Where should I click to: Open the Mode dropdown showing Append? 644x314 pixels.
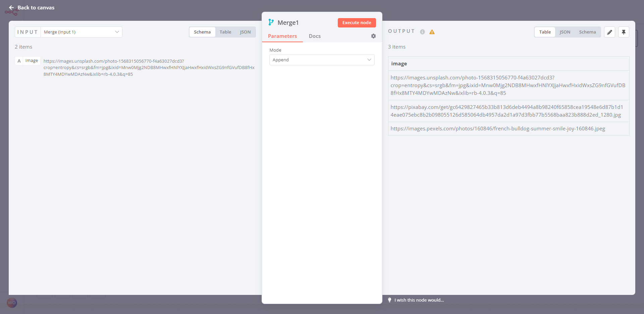[x=322, y=60]
